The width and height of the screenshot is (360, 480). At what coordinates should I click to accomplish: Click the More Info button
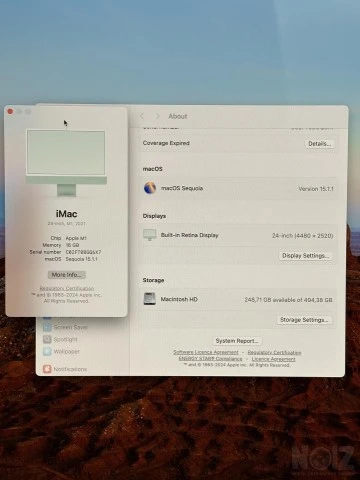tap(67, 275)
